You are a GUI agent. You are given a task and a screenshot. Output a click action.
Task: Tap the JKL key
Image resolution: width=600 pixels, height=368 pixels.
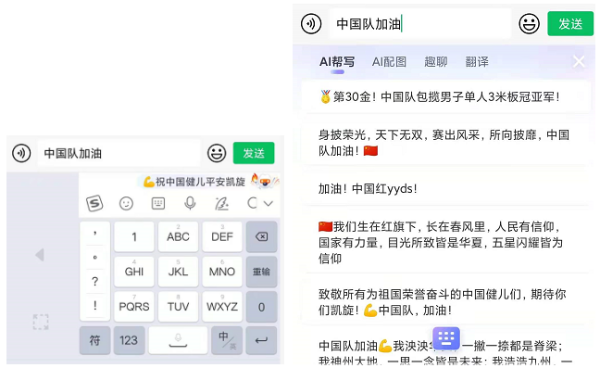pyautogui.click(x=178, y=272)
